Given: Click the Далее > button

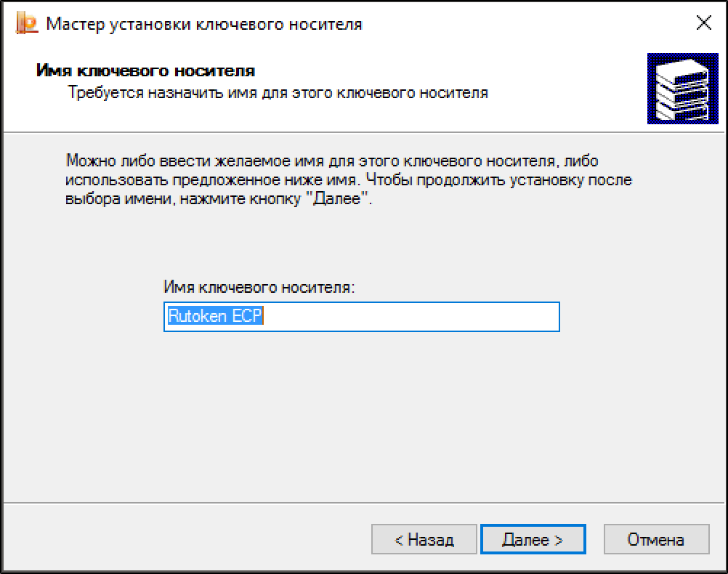Looking at the screenshot, I should coord(533,539).
